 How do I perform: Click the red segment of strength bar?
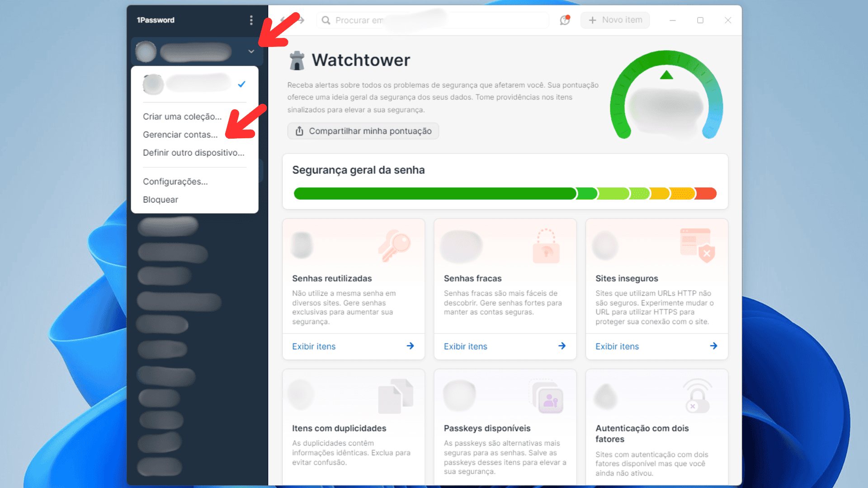click(706, 193)
